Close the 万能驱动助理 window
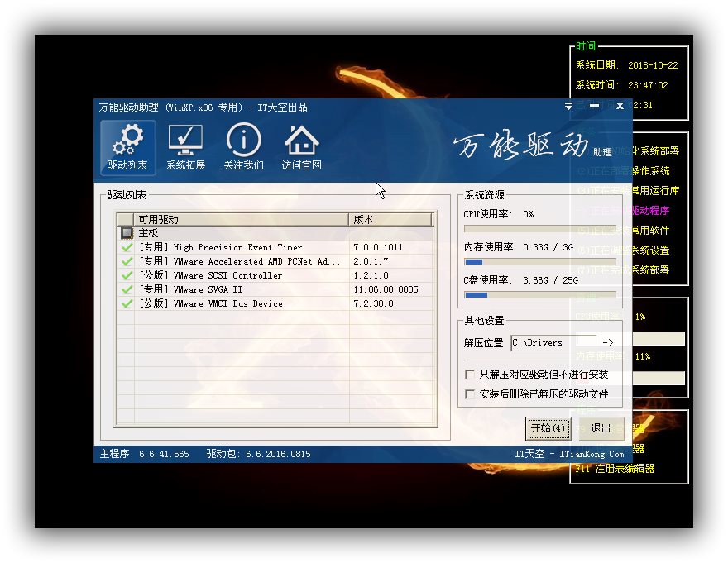The width and height of the screenshot is (728, 563). click(x=620, y=107)
